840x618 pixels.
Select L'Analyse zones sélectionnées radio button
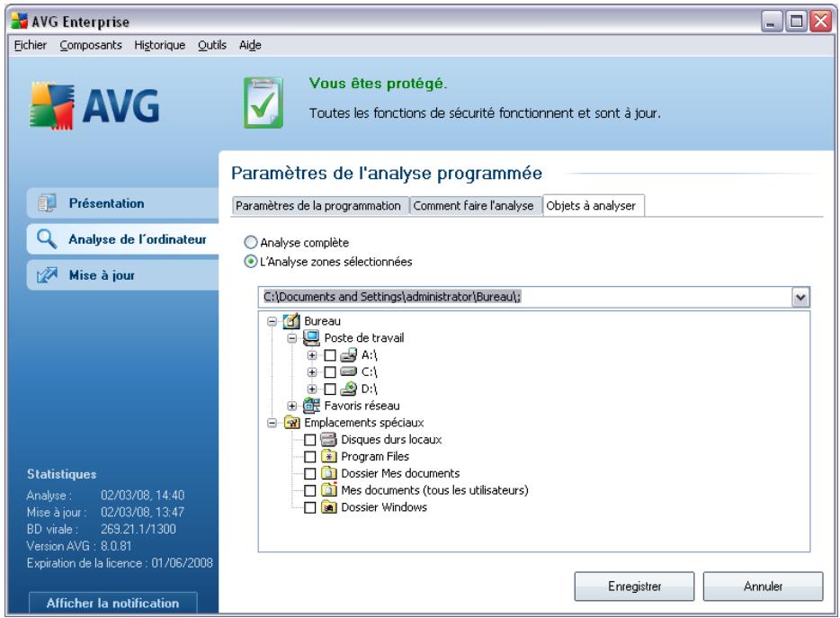click(x=251, y=262)
